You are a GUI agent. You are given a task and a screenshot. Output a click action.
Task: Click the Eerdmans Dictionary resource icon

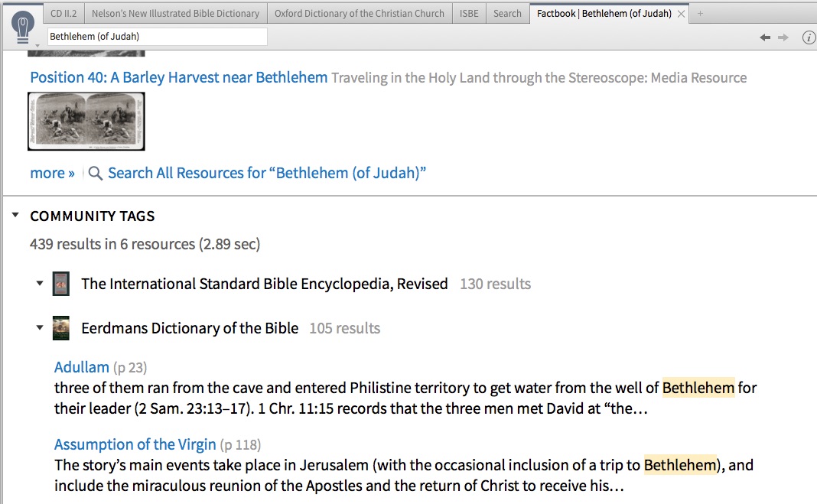(x=60, y=327)
